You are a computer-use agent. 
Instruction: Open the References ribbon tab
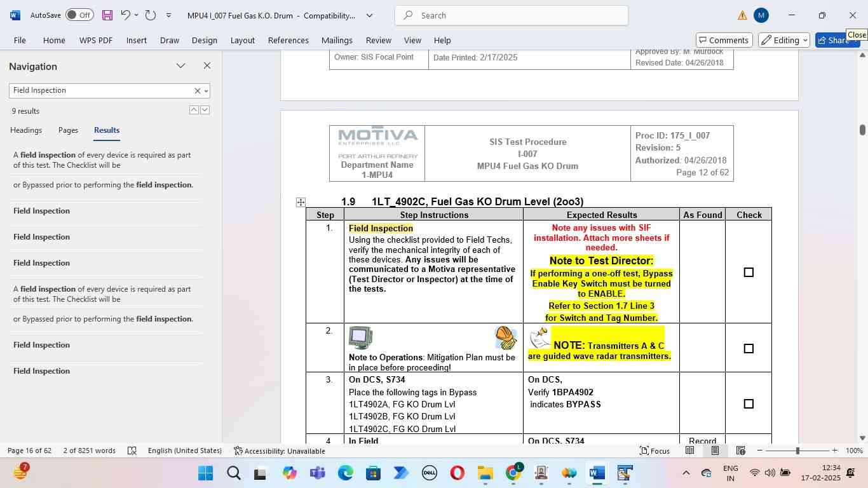(288, 40)
